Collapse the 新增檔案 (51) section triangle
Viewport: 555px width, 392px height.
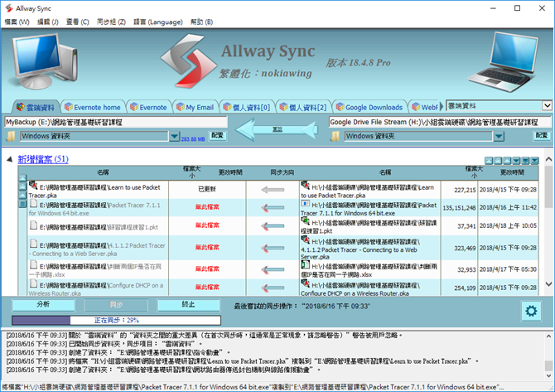pos(10,160)
